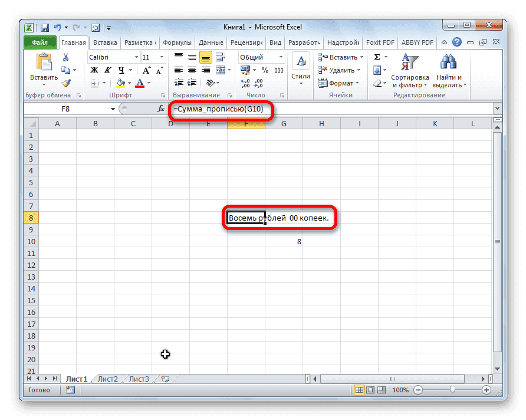Click the AutoSum Σ icon

377,57
